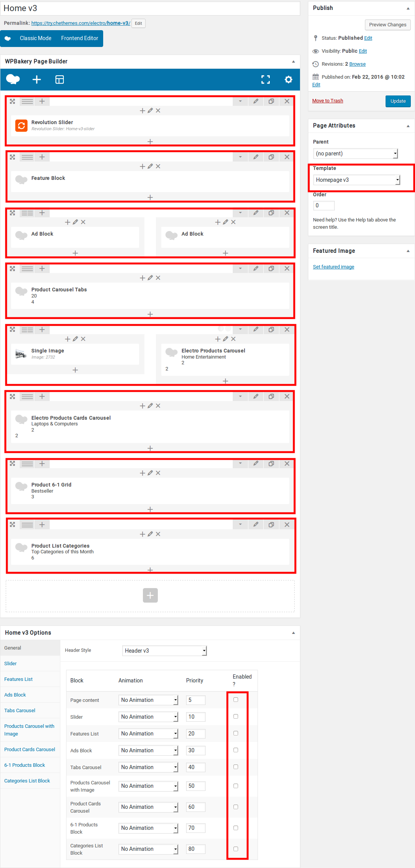Enable the Slider block checkbox

click(236, 716)
